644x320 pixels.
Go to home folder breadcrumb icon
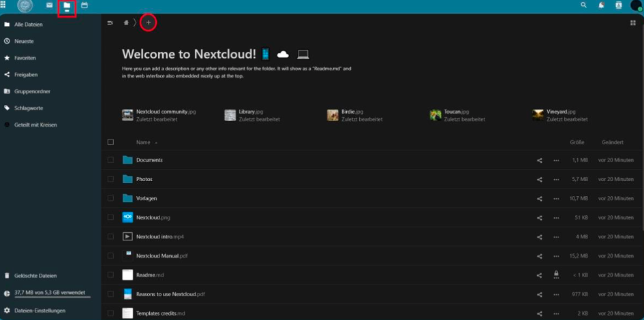(126, 23)
